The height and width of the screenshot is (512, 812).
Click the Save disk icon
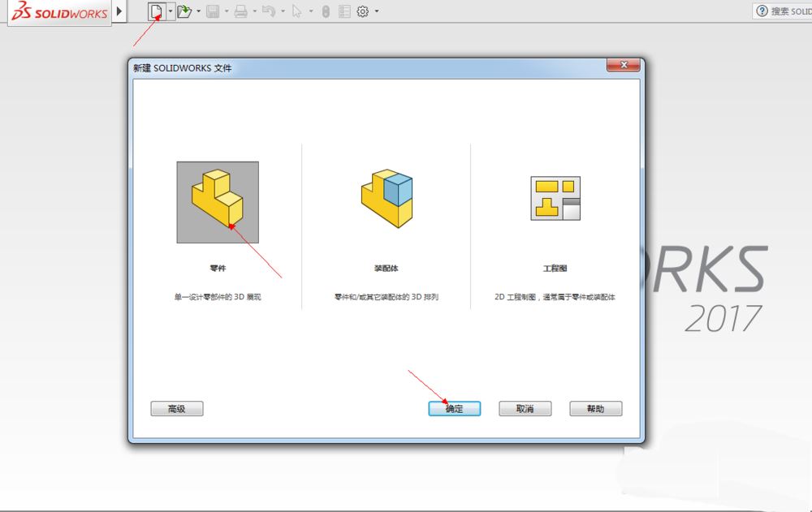pyautogui.click(x=213, y=11)
